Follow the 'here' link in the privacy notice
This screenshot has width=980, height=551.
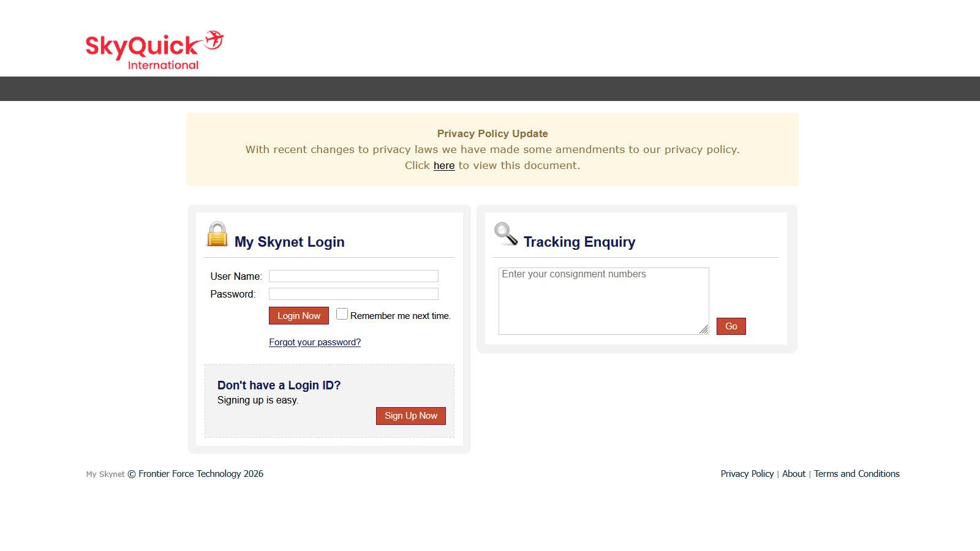(x=444, y=165)
